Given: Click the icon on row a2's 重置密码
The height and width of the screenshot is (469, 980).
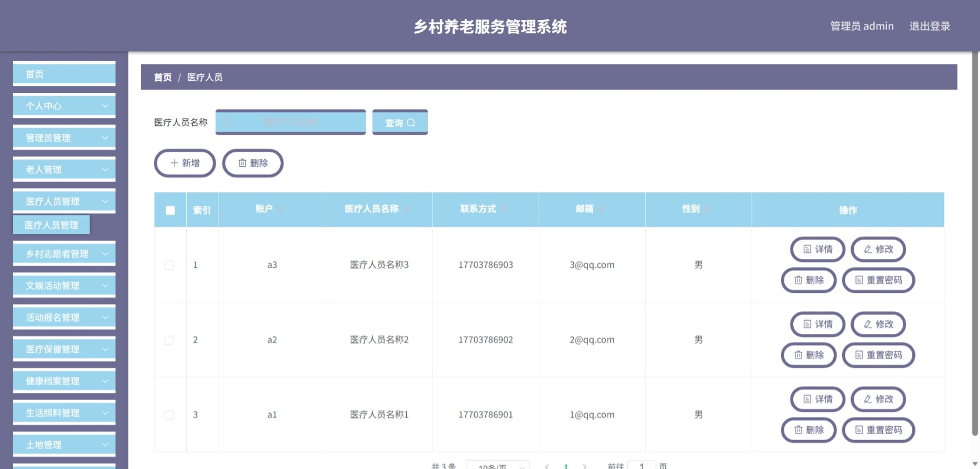Looking at the screenshot, I should pos(859,355).
